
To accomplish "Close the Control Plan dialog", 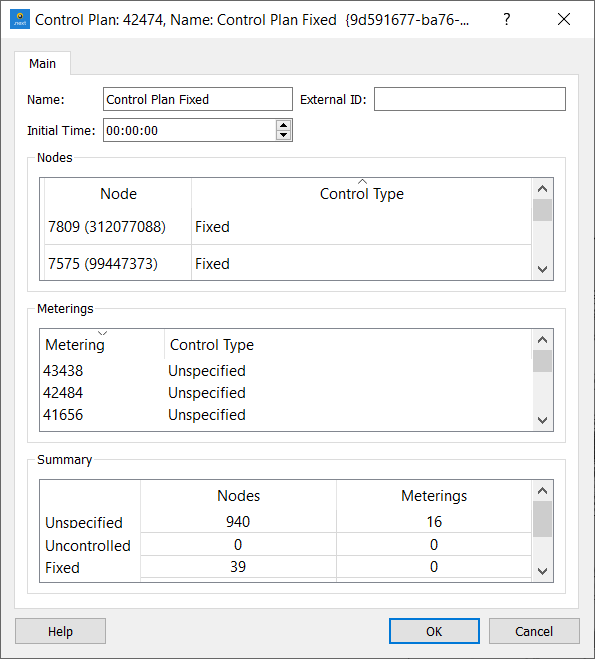I will (563, 19).
